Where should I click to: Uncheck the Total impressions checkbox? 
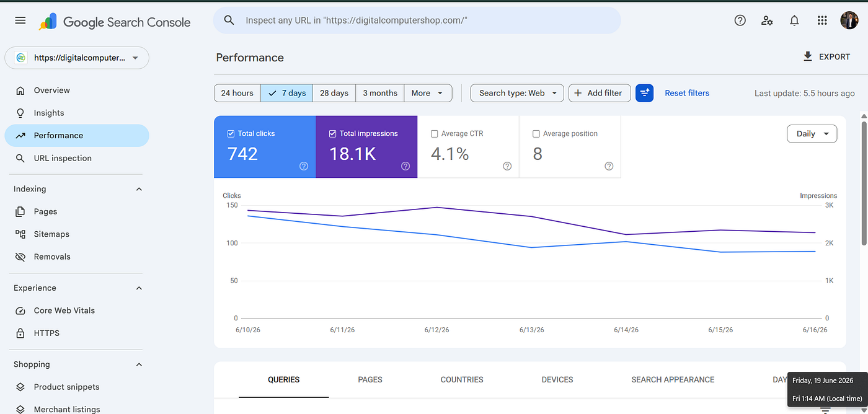333,133
